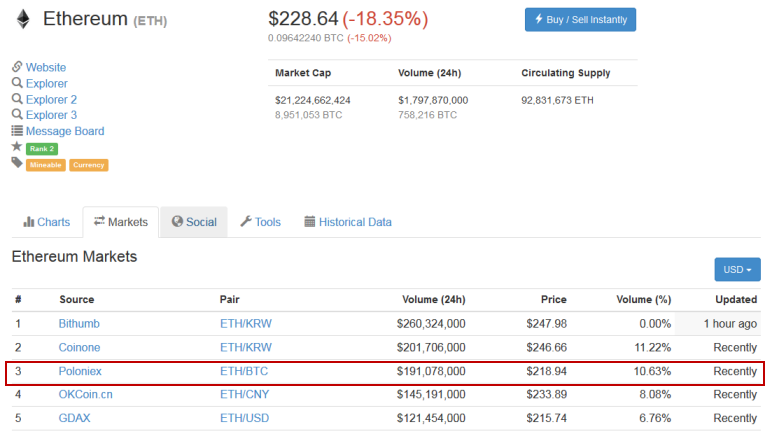This screenshot has height=436, width=774.
Task: Click the Market Cap header label
Action: click(303, 73)
